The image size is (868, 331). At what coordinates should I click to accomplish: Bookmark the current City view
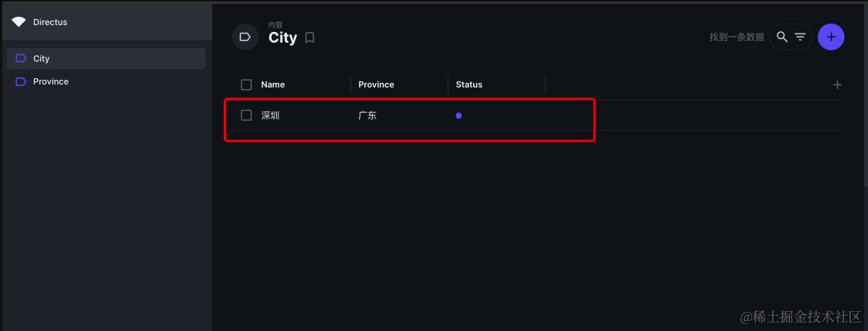(x=310, y=37)
